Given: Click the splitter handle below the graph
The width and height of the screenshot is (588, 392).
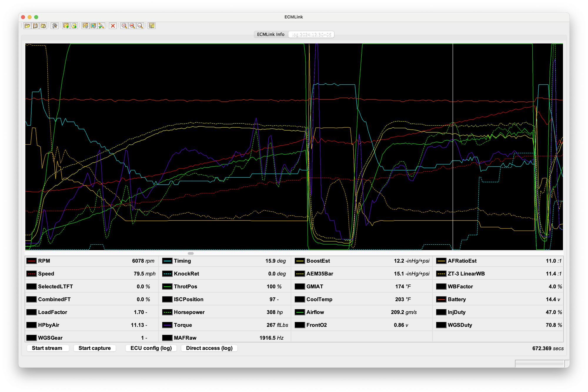Looking at the screenshot, I should coord(191,253).
